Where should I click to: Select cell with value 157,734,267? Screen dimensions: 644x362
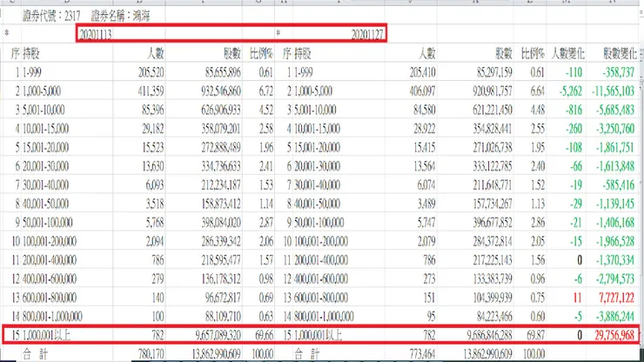pos(493,204)
